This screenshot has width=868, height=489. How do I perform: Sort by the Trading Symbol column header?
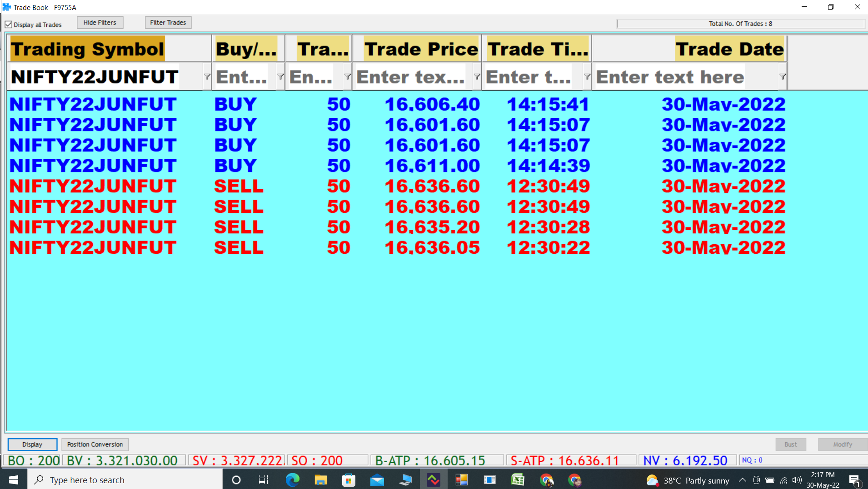pyautogui.click(x=87, y=49)
